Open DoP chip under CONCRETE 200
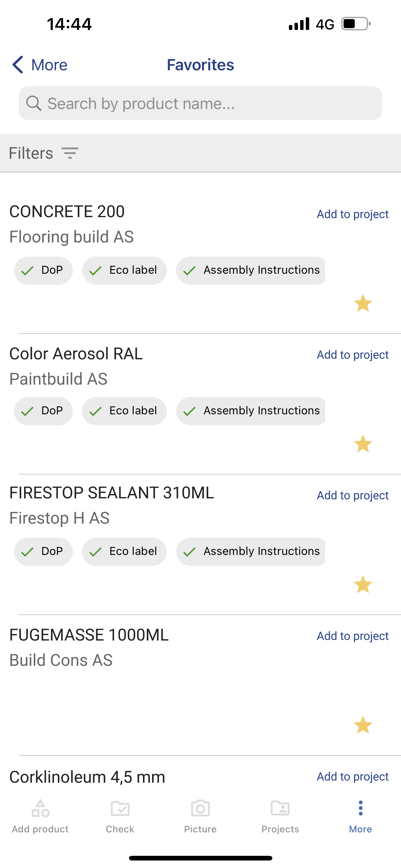This screenshot has width=401, height=868. pyautogui.click(x=43, y=270)
